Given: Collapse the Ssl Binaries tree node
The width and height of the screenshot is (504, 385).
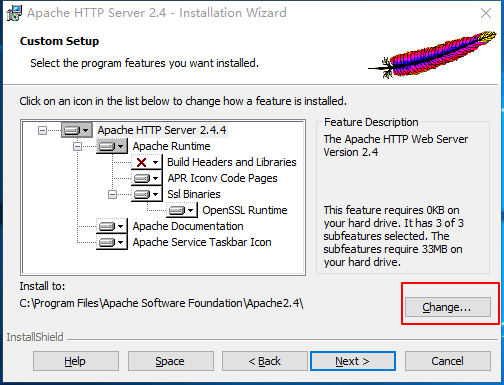Looking at the screenshot, I should pos(112,194).
